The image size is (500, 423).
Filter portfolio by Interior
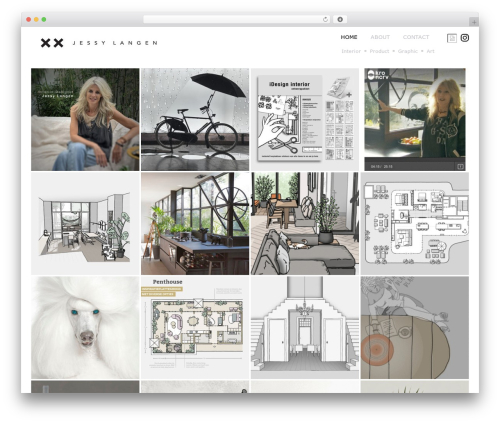pos(351,51)
